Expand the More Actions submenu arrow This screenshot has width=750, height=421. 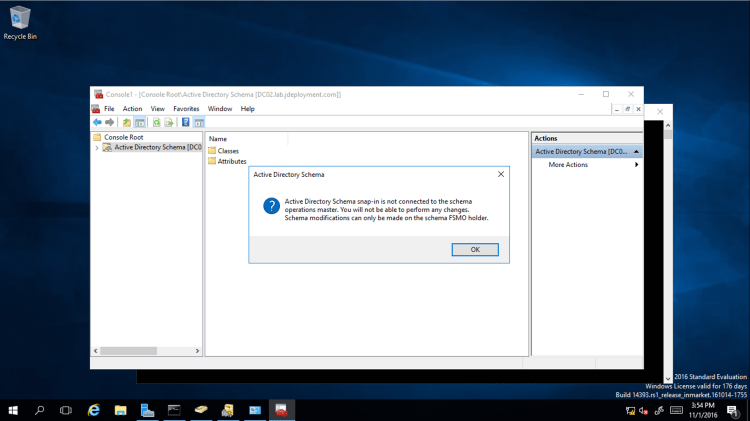[x=636, y=164]
